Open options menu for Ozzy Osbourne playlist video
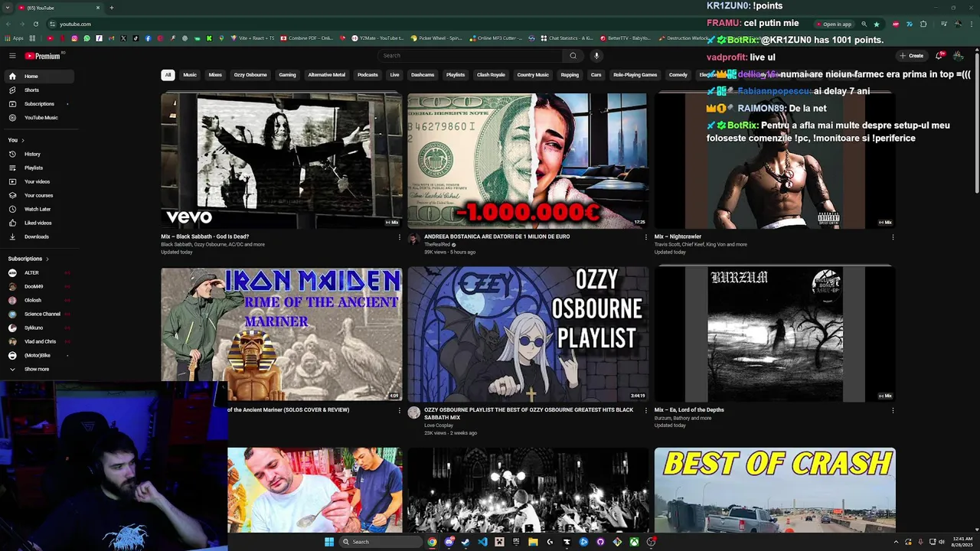Screen dimensions: 980x551 [x=645, y=411]
